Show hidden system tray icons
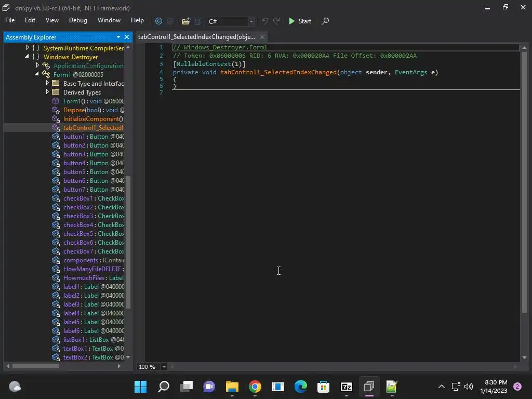 click(442, 387)
